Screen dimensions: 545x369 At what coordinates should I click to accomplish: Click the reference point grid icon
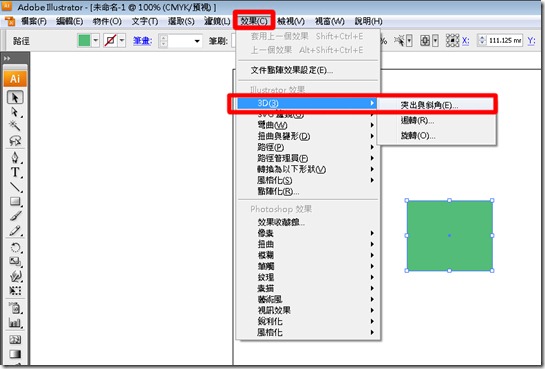pos(452,41)
